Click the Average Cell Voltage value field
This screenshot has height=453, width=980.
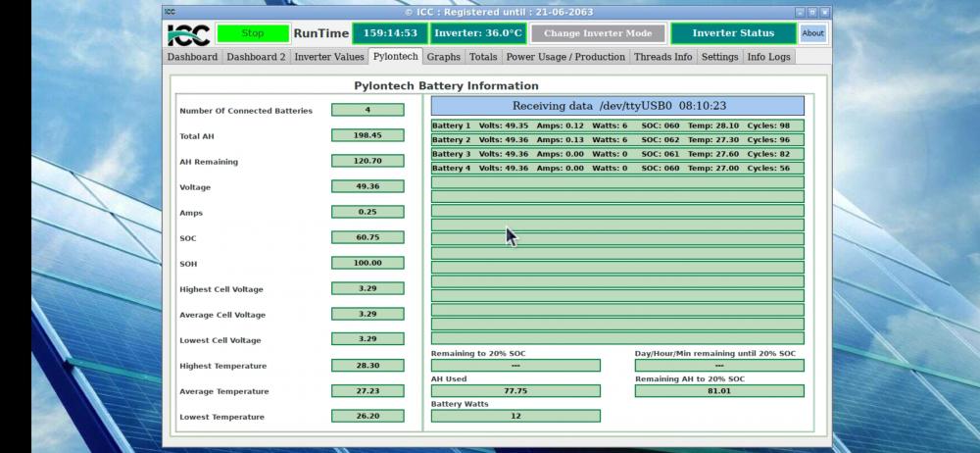(367, 314)
